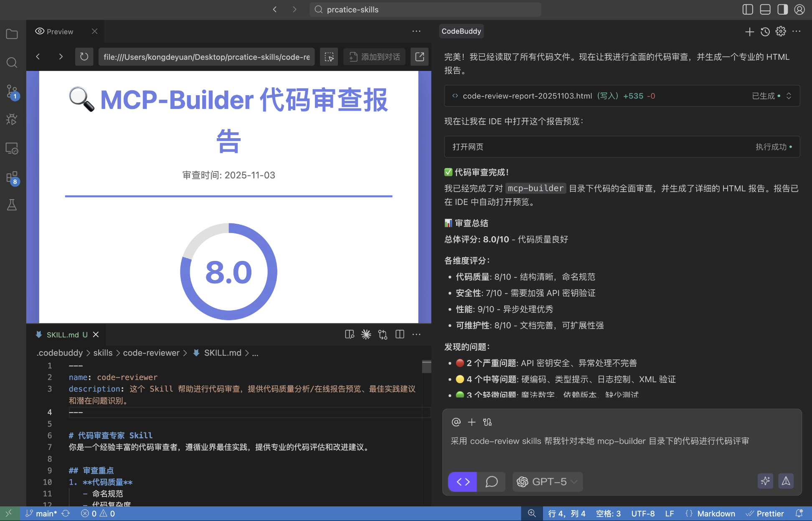Open the GPT-5 model dropdown
Image resolution: width=812 pixels, height=521 pixels.
click(x=547, y=482)
